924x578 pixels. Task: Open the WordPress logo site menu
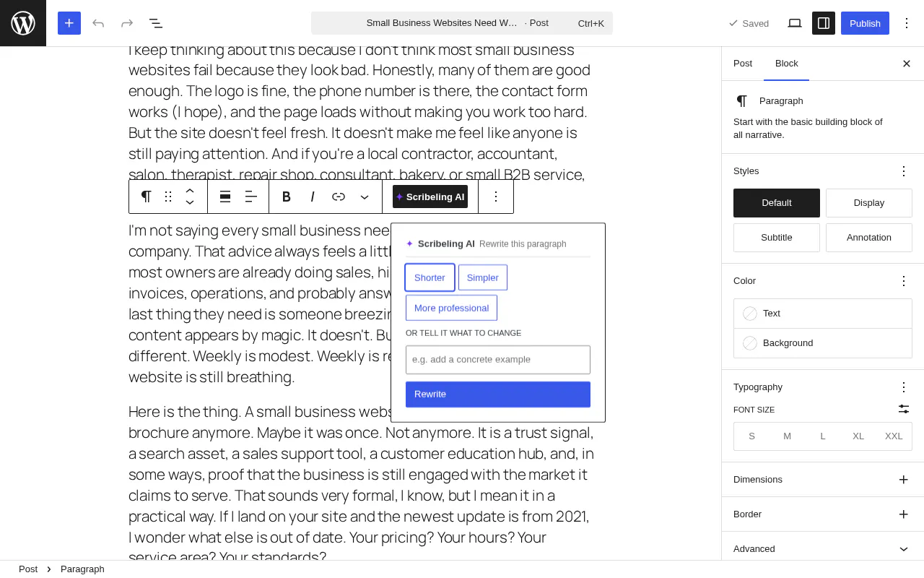tap(23, 23)
